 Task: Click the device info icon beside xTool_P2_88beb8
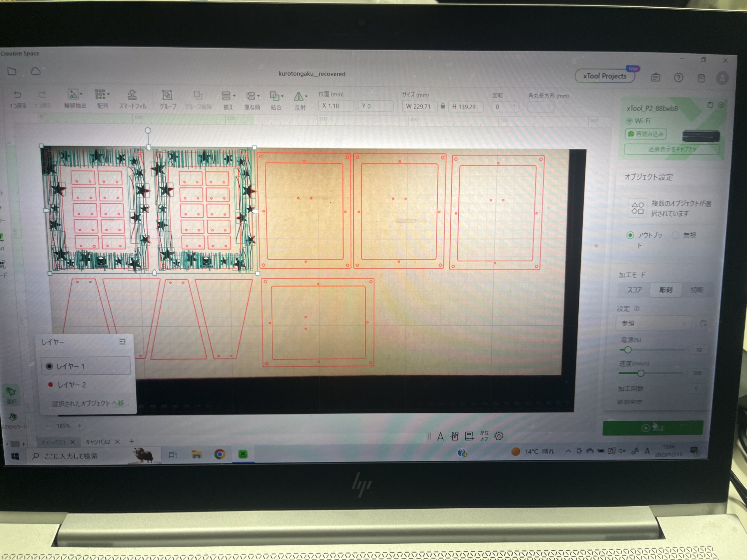(x=710, y=105)
